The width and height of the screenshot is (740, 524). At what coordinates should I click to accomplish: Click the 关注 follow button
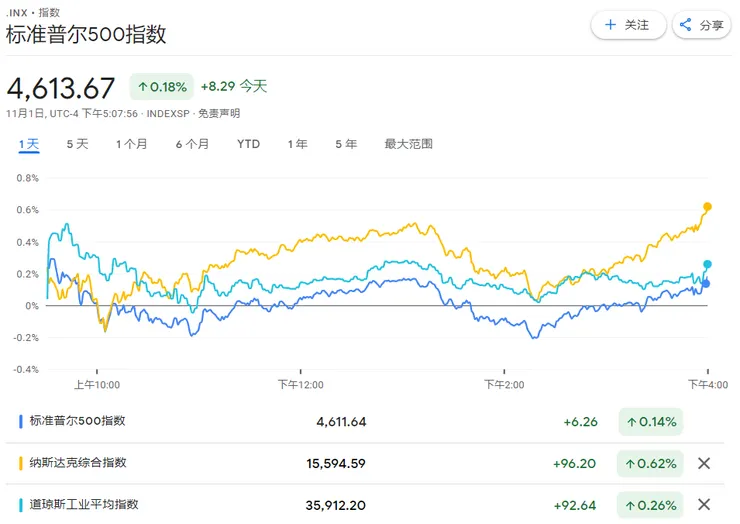(x=628, y=25)
